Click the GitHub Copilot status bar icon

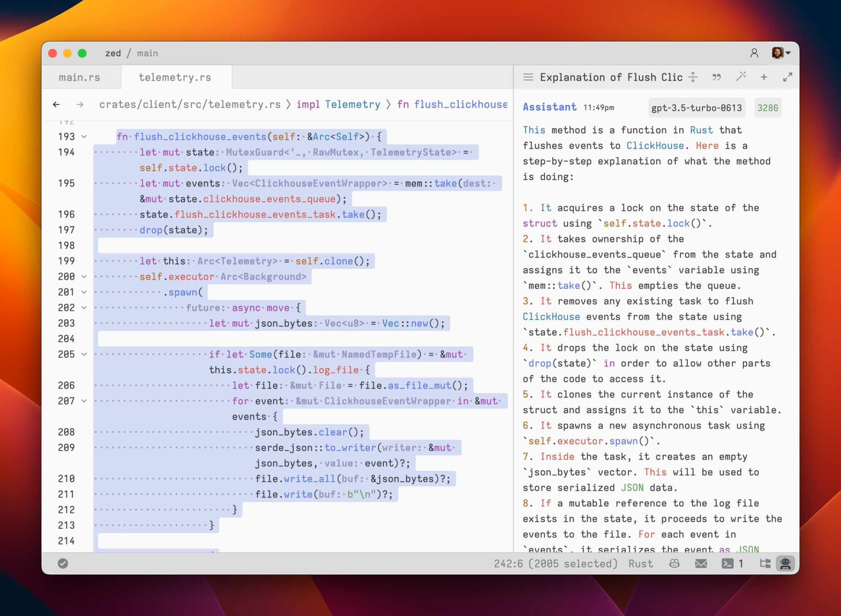coord(675,563)
